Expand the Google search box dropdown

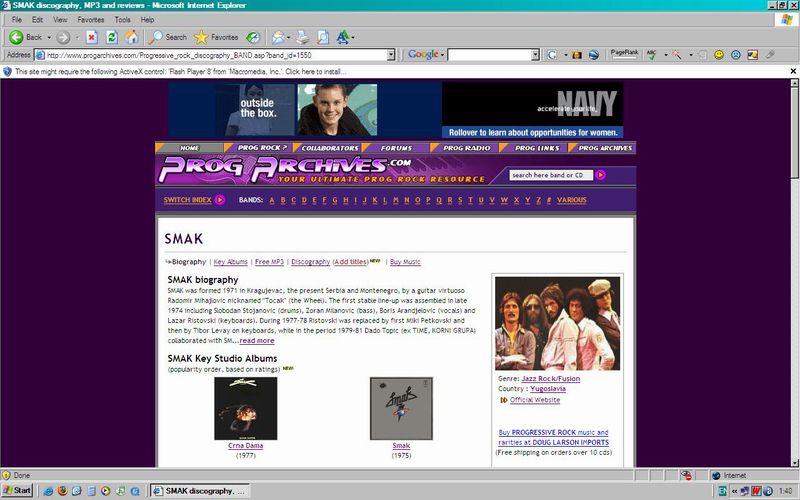(x=535, y=55)
